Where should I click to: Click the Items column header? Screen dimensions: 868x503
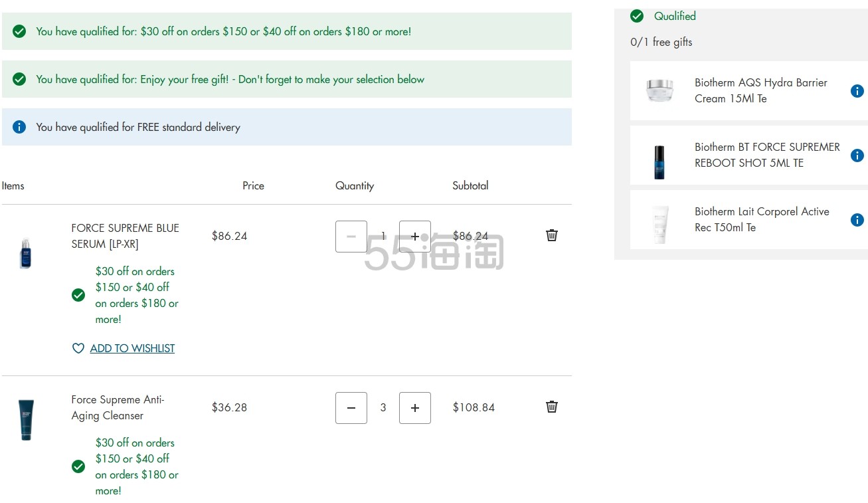[13, 185]
